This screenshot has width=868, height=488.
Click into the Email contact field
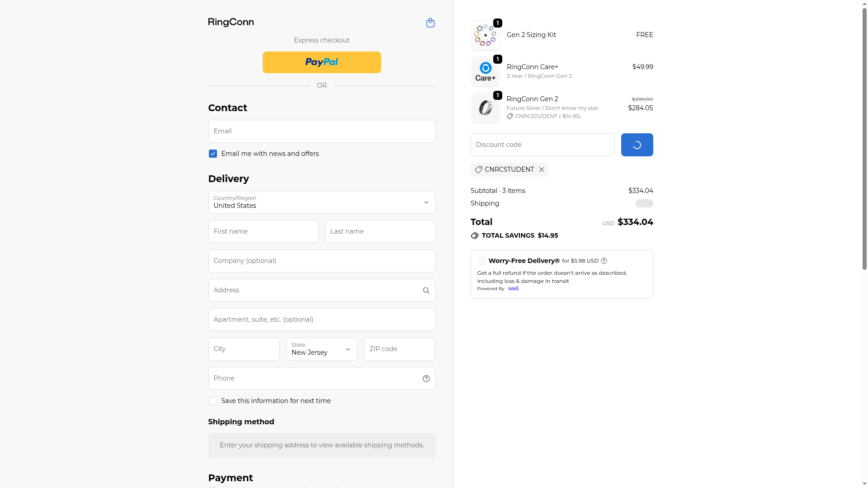(321, 131)
